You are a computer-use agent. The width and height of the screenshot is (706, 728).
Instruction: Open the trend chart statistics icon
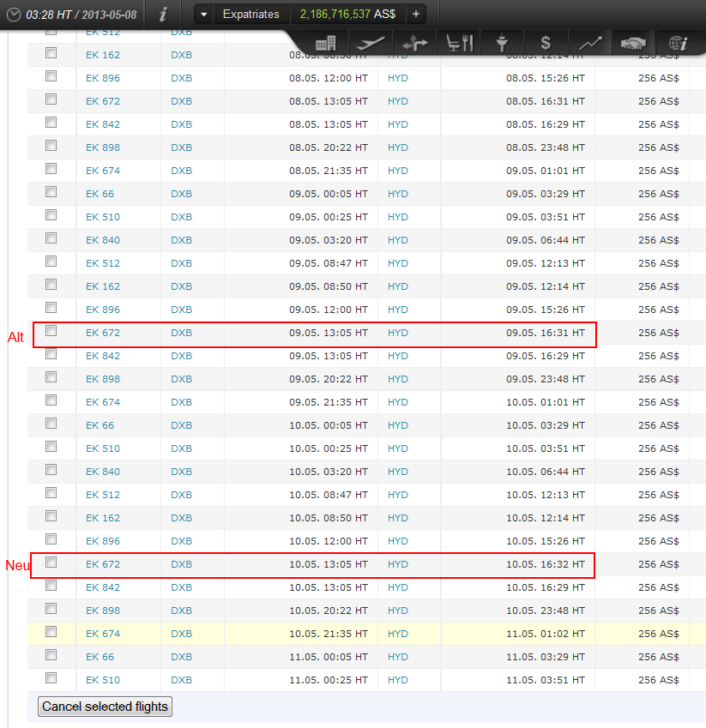[x=590, y=43]
